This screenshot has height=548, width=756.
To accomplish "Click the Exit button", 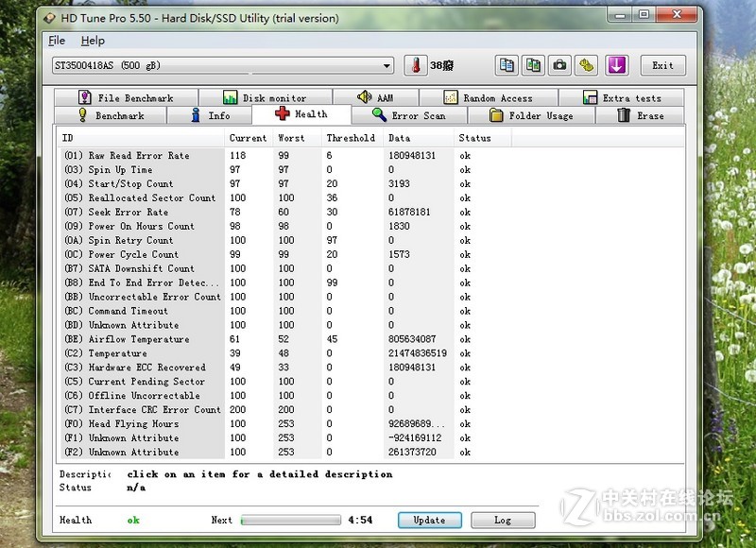I will 662,65.
